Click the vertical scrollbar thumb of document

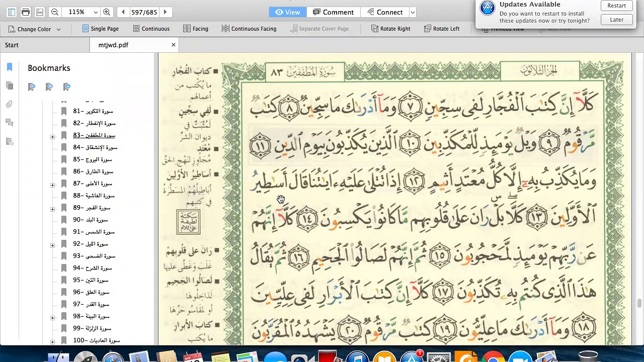[639, 302]
